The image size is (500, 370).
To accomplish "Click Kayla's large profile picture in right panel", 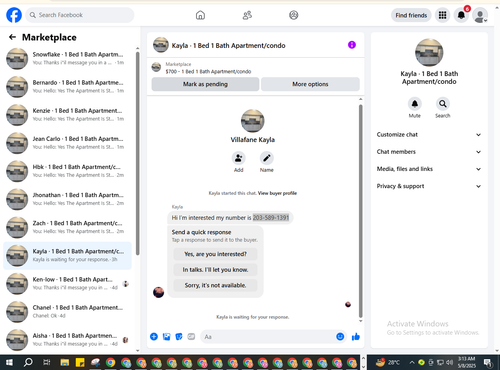I will pos(429,52).
